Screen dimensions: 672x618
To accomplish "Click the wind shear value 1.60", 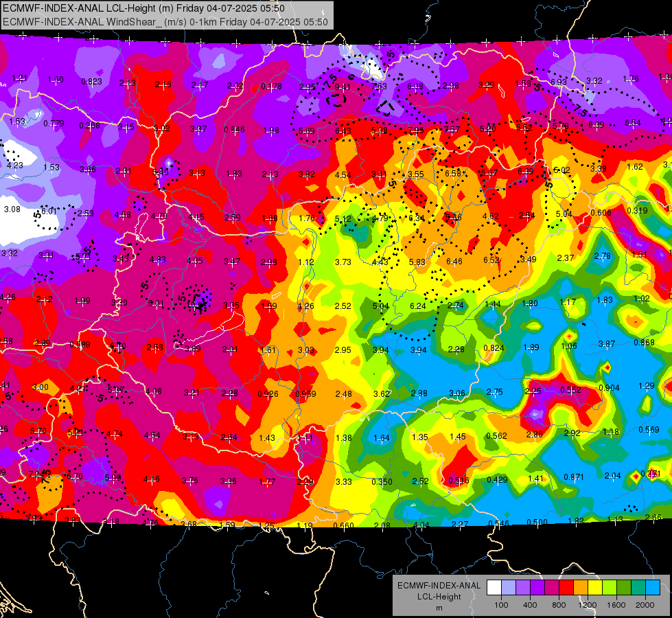I will (56, 80).
